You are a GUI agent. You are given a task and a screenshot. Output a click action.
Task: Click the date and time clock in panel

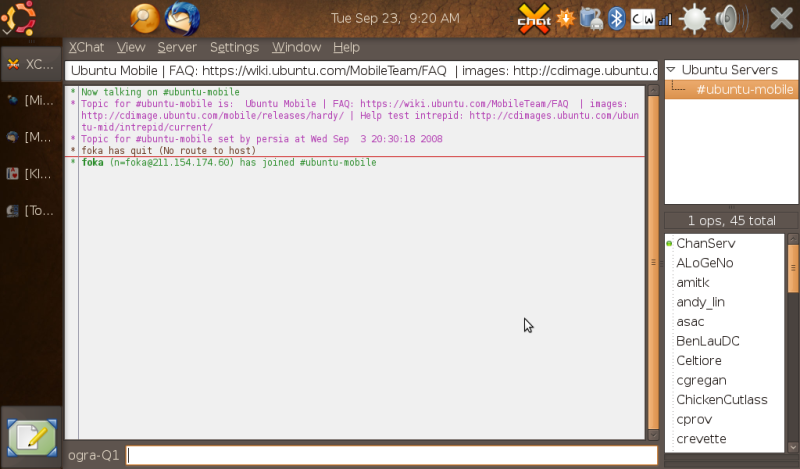click(x=395, y=18)
